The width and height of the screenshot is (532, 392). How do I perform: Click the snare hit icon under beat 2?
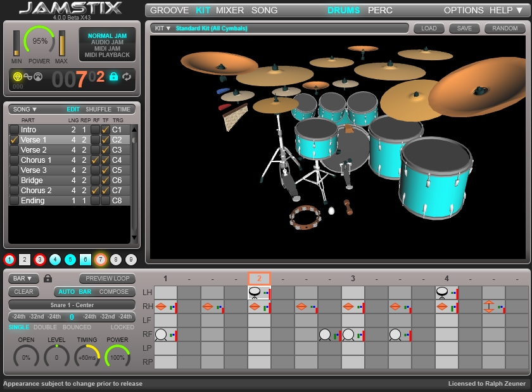[x=255, y=293]
